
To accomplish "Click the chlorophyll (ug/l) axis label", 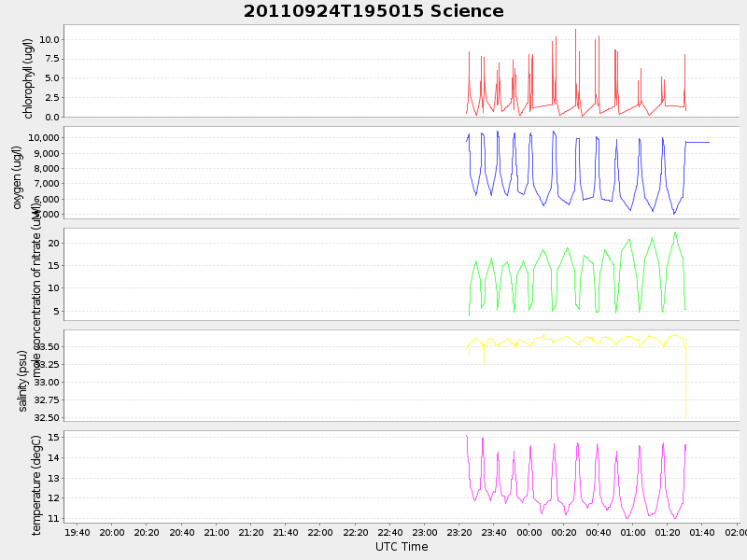I will click(x=28, y=78).
